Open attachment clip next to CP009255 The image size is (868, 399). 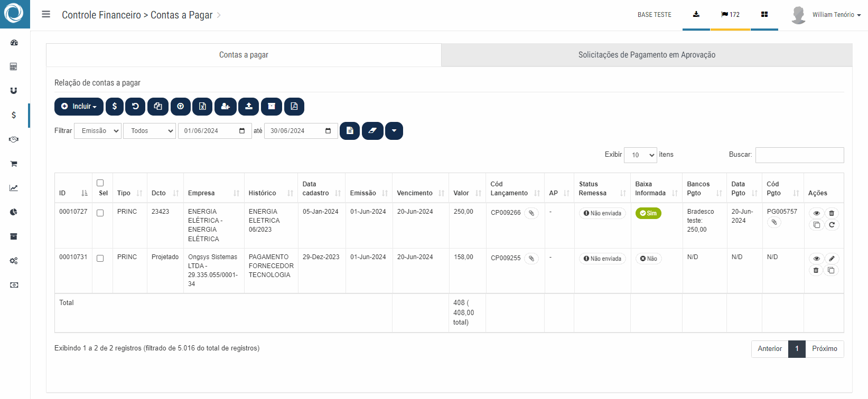tap(531, 259)
